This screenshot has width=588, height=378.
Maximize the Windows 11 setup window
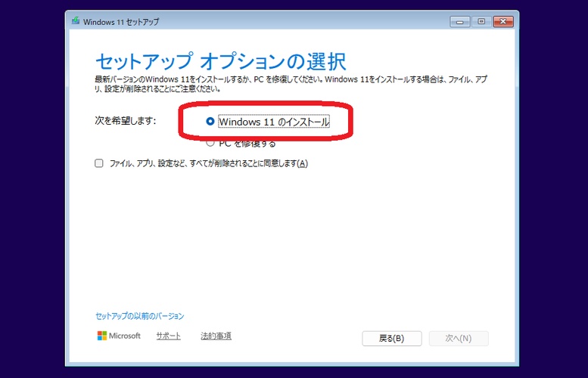point(481,22)
